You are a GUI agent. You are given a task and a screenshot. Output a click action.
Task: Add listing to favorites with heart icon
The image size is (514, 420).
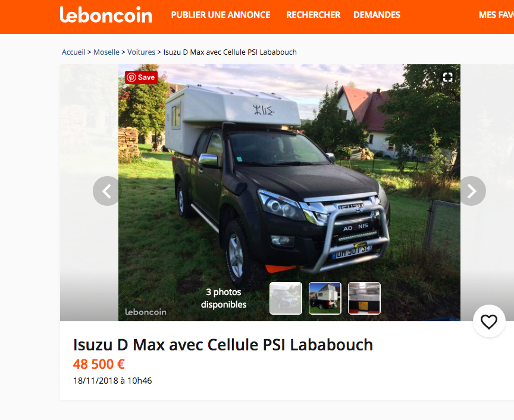489,321
